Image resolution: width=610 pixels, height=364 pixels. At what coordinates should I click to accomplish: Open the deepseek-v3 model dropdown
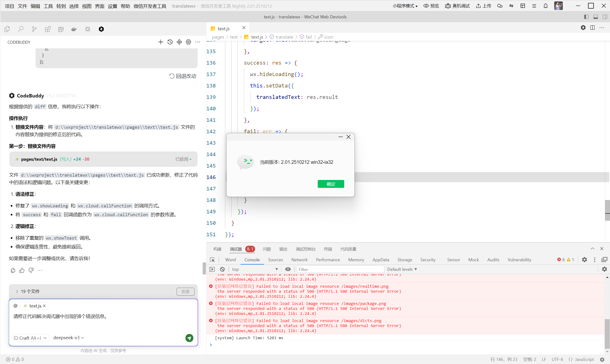(x=68, y=338)
